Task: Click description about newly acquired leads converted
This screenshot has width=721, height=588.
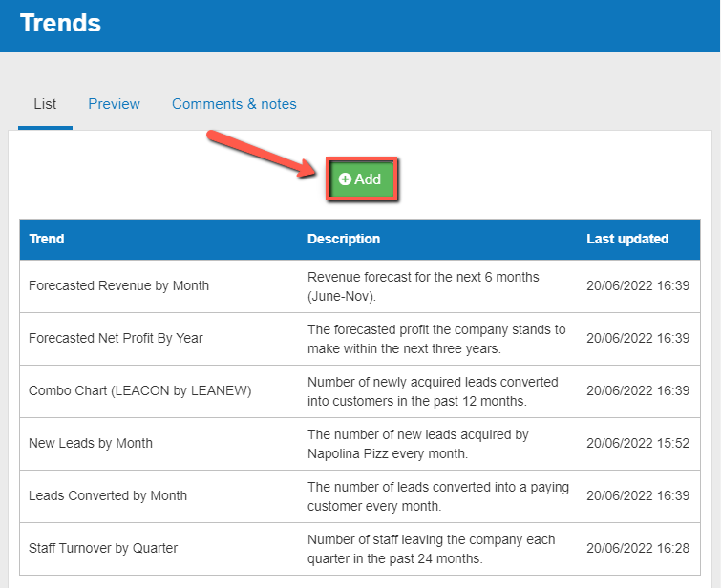Action: (433, 391)
